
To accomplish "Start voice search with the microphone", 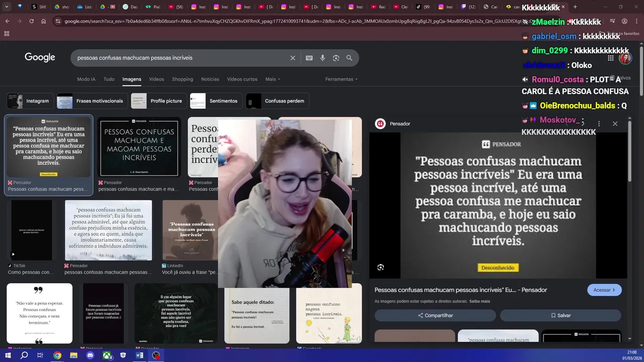I will (323, 58).
